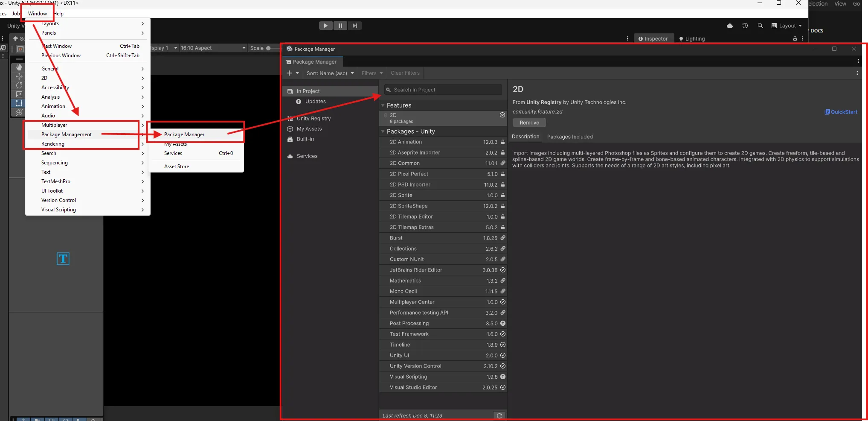Expand the Version Control submenu

(87, 200)
